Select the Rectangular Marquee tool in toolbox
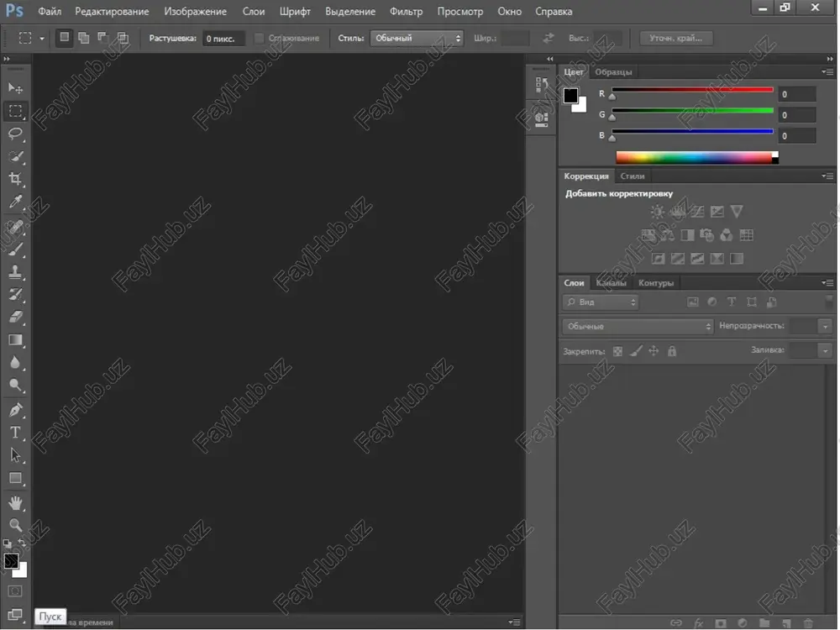The width and height of the screenshot is (840, 630). pos(15,111)
